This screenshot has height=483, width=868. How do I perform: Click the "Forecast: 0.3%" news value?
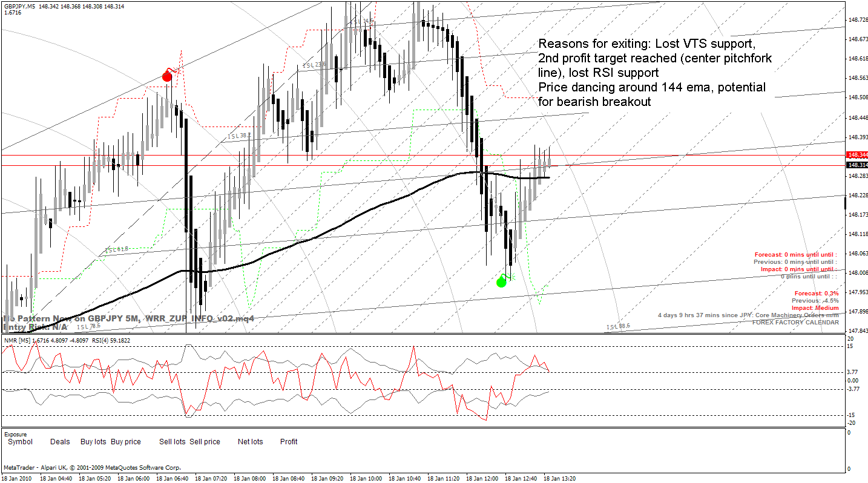(x=817, y=293)
